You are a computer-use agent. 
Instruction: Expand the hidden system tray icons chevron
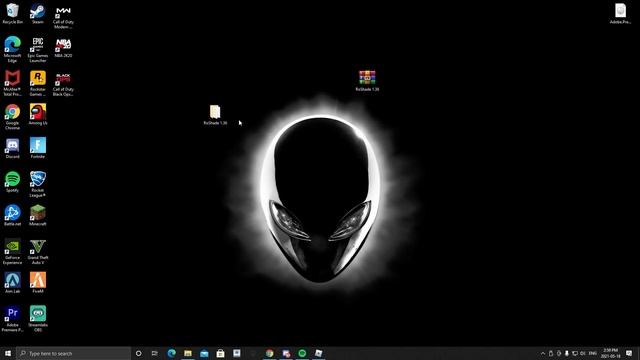(543, 353)
